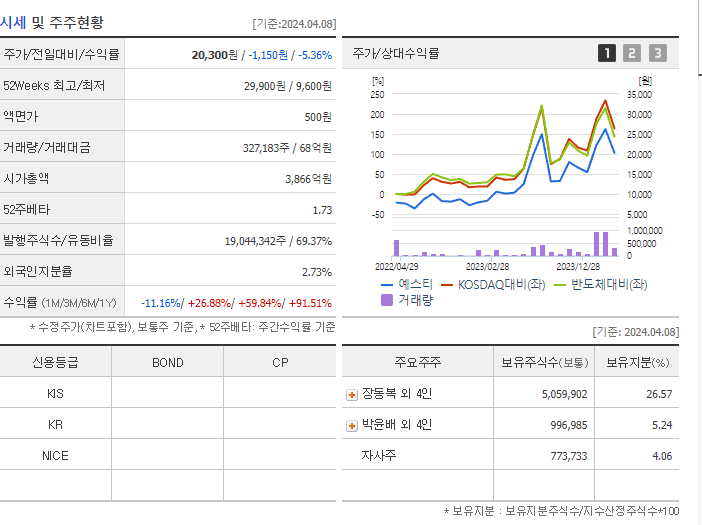Viewport: 702px width, 525px height.
Task: Switch to chart tab 1
Action: point(607,53)
